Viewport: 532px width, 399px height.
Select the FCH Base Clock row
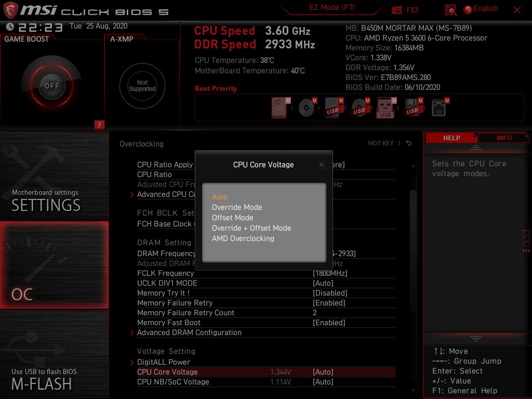[166, 224]
